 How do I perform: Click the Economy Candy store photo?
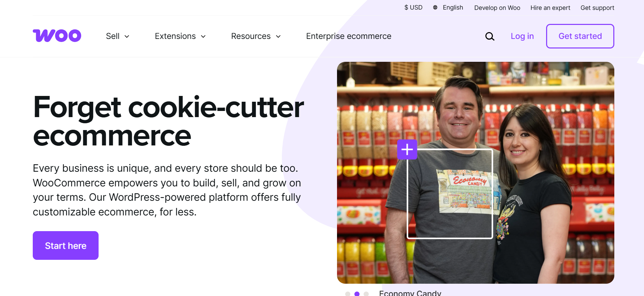(475, 173)
